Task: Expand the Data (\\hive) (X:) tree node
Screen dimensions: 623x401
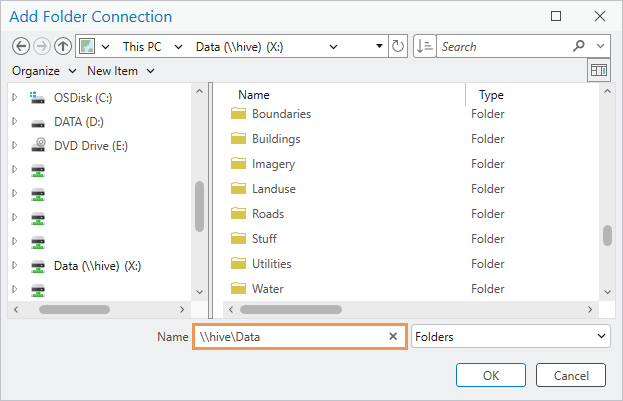Action: point(15,266)
